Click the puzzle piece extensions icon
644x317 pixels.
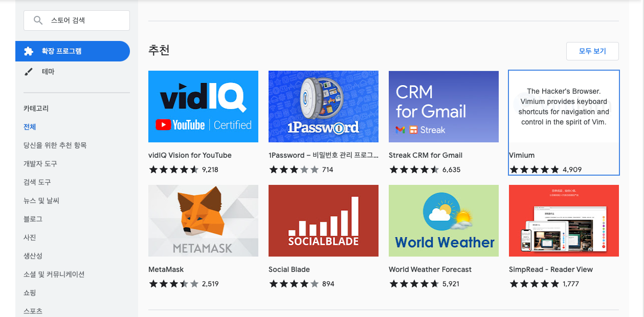[x=29, y=51]
